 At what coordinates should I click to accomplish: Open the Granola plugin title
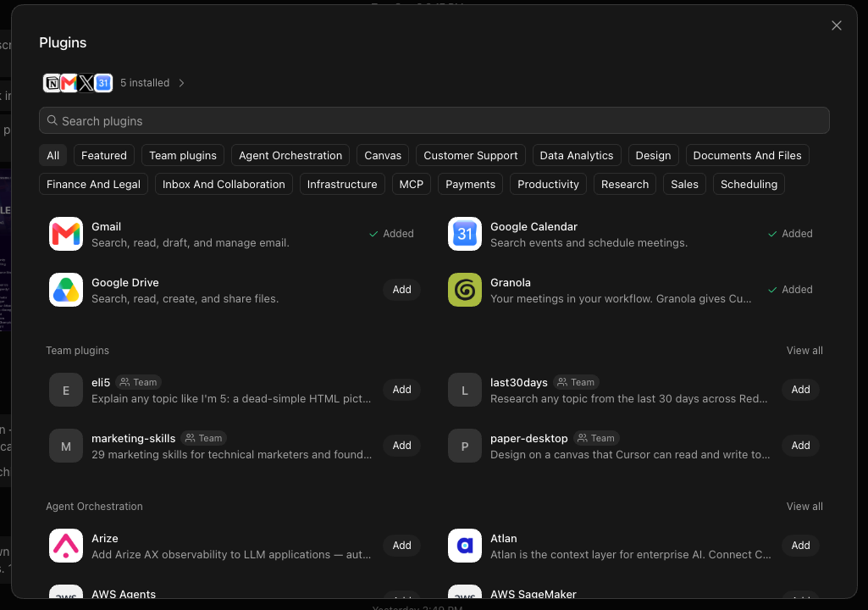click(511, 283)
